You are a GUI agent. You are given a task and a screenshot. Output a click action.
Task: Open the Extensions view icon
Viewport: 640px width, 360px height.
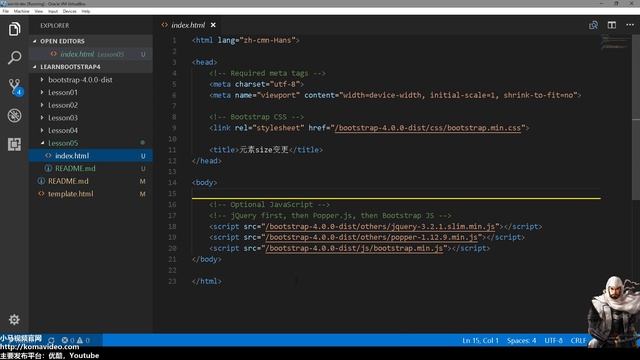coord(14,144)
